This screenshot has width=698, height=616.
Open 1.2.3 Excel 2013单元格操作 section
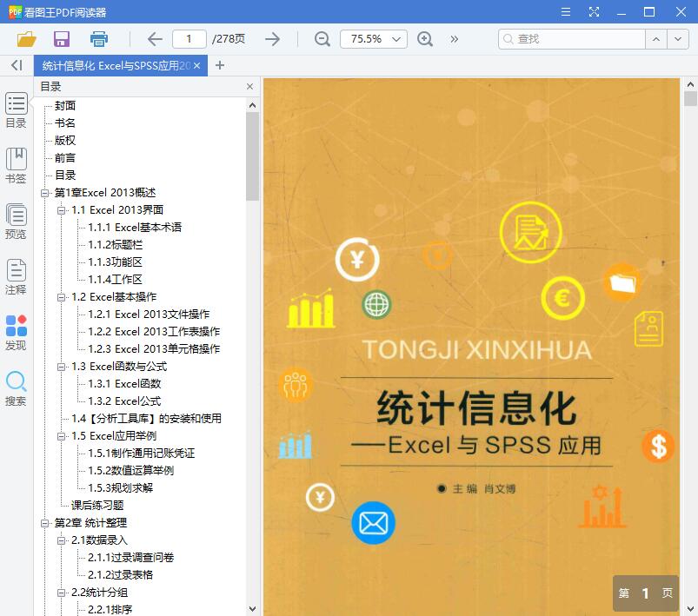(x=154, y=349)
